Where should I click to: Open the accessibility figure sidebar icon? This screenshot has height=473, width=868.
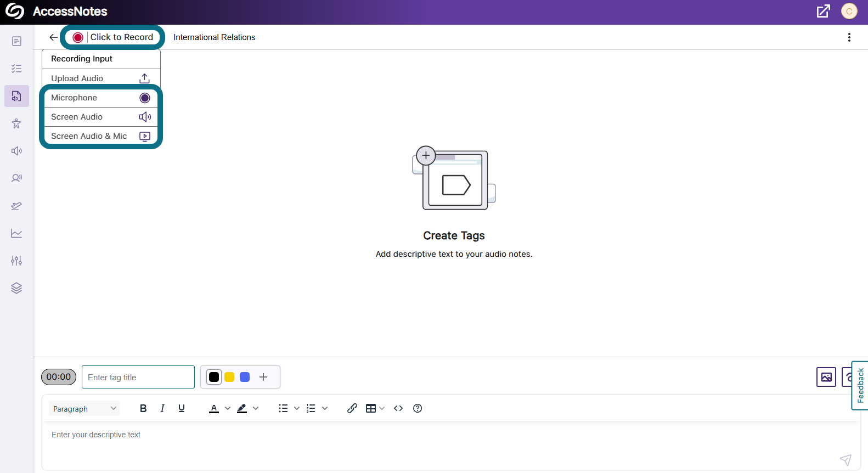click(x=16, y=123)
